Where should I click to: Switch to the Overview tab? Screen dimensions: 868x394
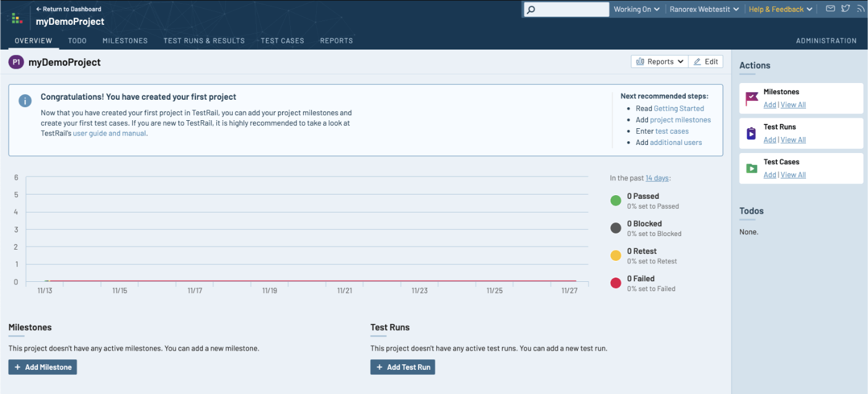click(x=33, y=41)
